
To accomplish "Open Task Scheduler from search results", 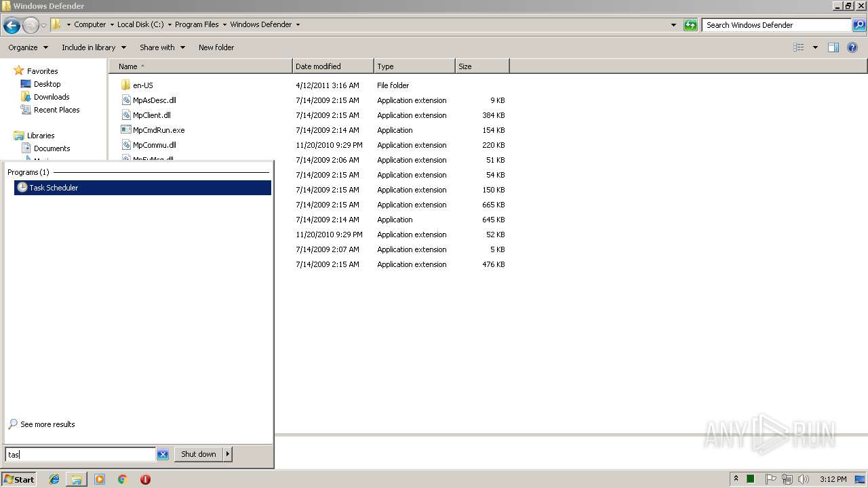I will click(142, 188).
